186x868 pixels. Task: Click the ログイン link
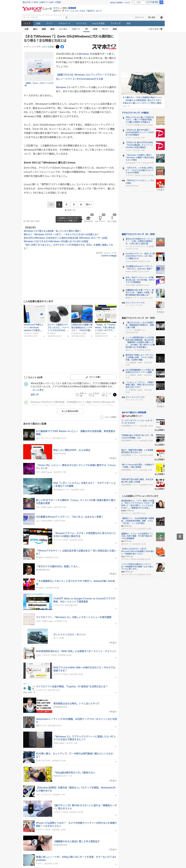pos(57,11)
